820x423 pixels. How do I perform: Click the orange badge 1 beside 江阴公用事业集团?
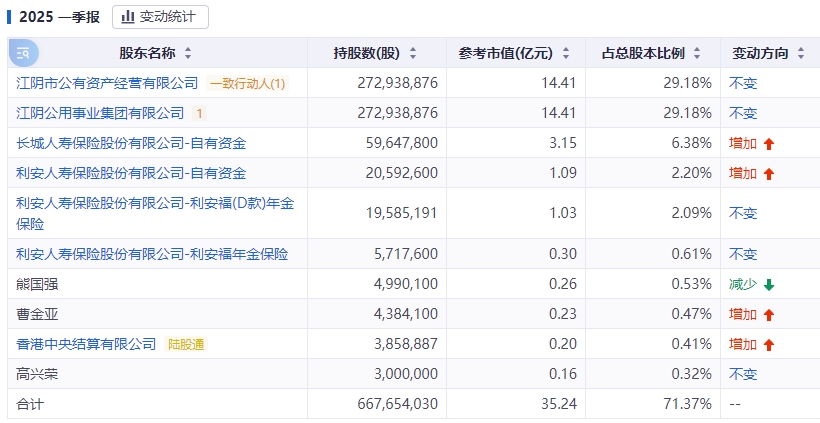(199, 113)
